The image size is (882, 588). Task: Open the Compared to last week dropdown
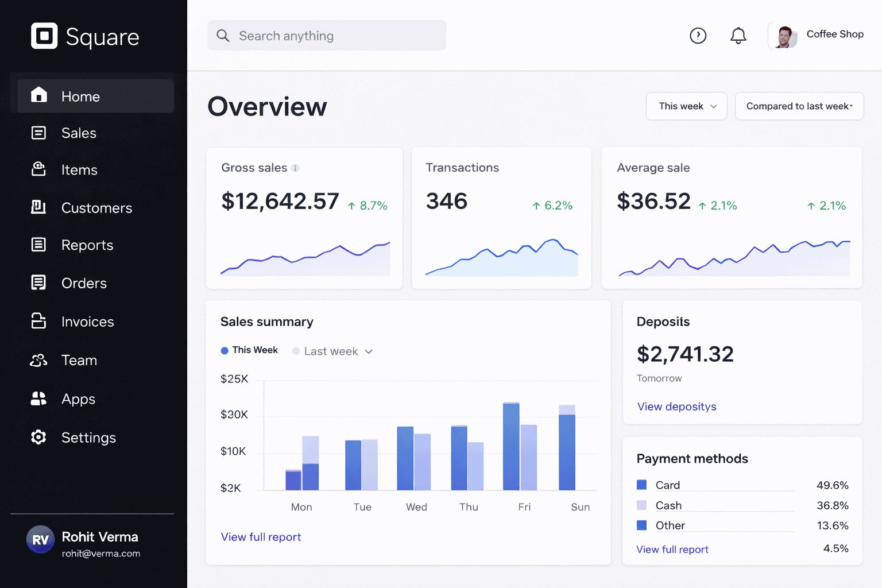coord(799,106)
